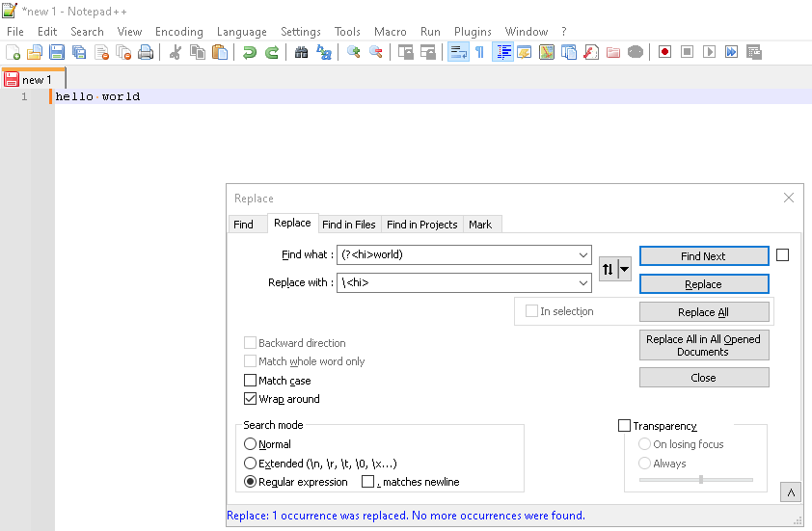Show all characters with the pilcrow icon
The image size is (812, 531).
coord(480,52)
